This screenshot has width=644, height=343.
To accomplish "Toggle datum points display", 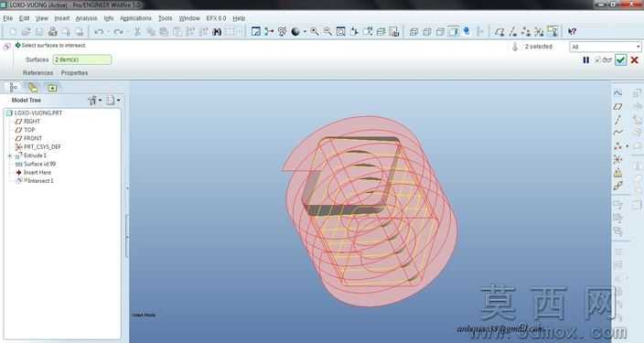I will coord(526,32).
